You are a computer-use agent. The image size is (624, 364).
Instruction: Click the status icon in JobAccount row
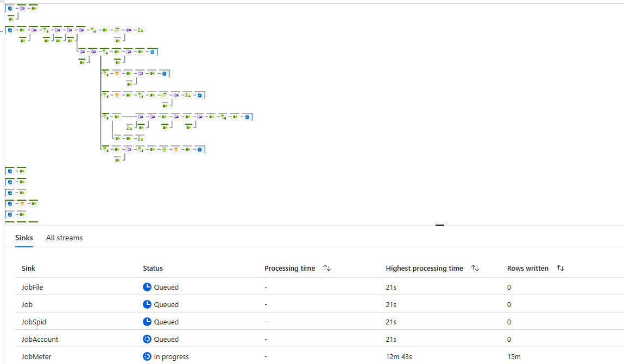[x=147, y=339]
